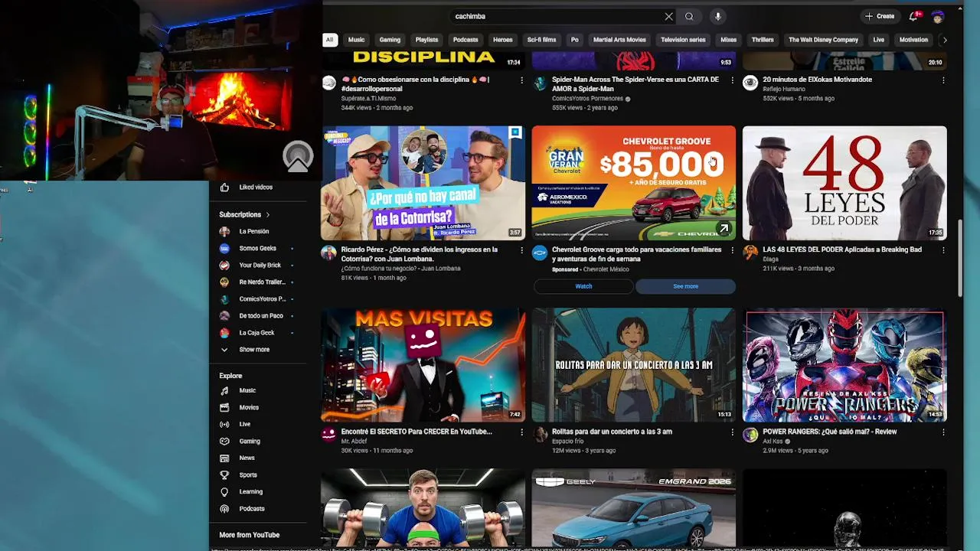Select the Music filter chip
The image size is (980, 551).
(356, 40)
